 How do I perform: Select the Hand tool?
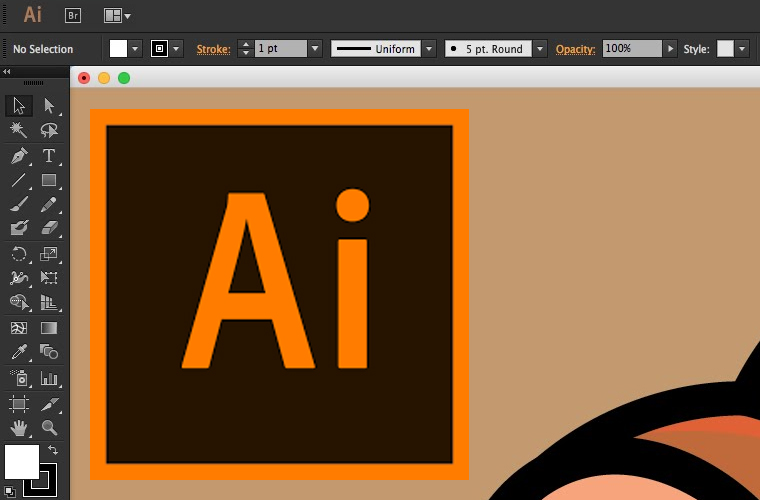coord(19,428)
